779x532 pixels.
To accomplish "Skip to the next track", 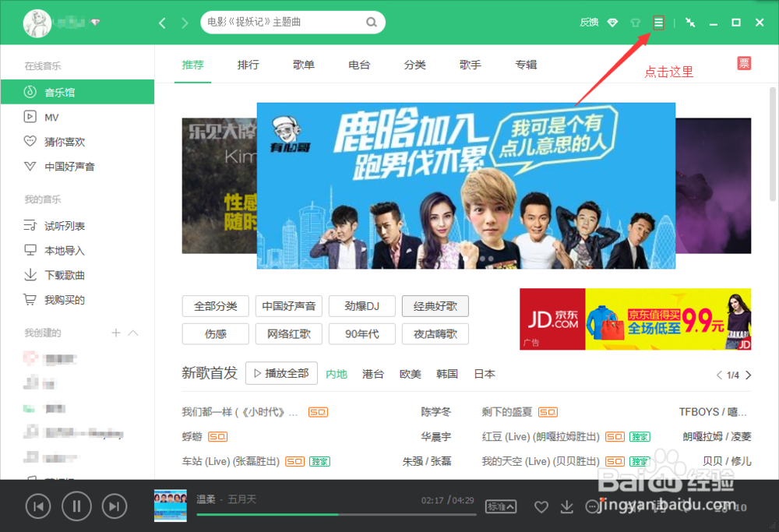I will (x=115, y=506).
